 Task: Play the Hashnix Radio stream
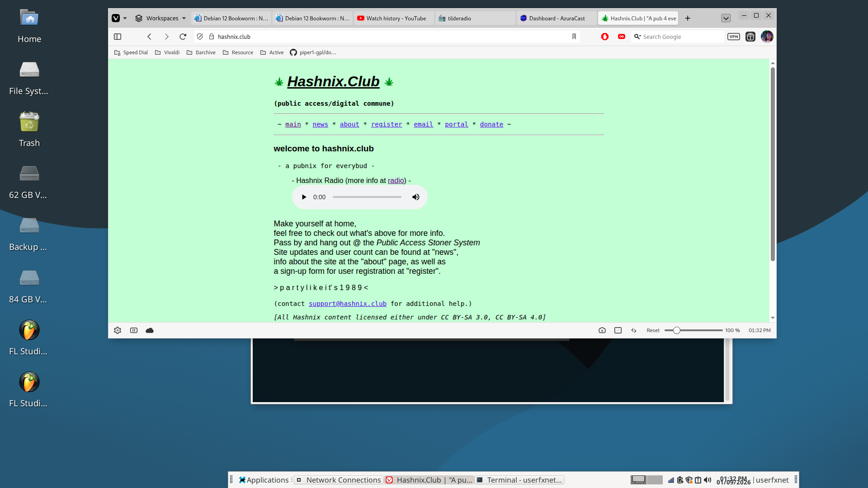pyautogui.click(x=304, y=197)
